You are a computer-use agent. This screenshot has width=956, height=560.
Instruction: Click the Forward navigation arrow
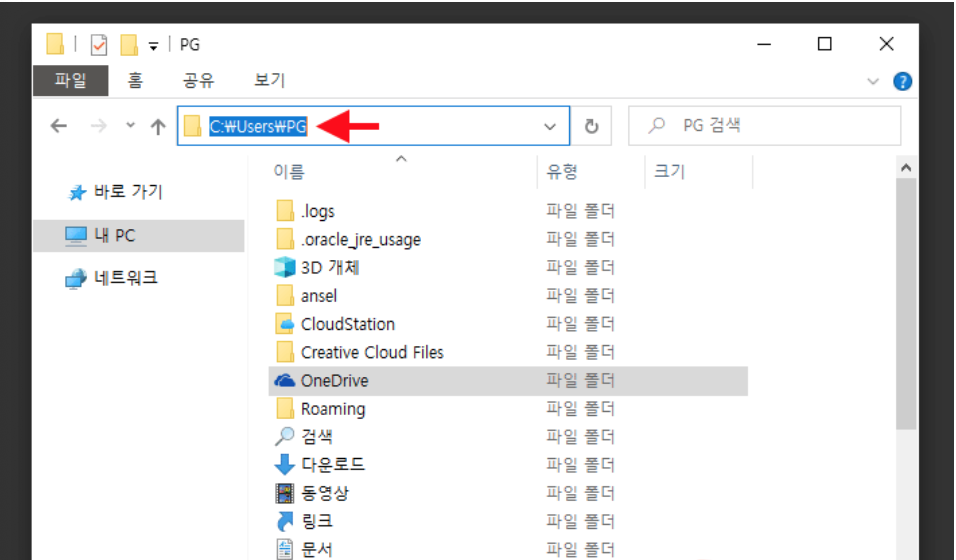[x=98, y=126]
